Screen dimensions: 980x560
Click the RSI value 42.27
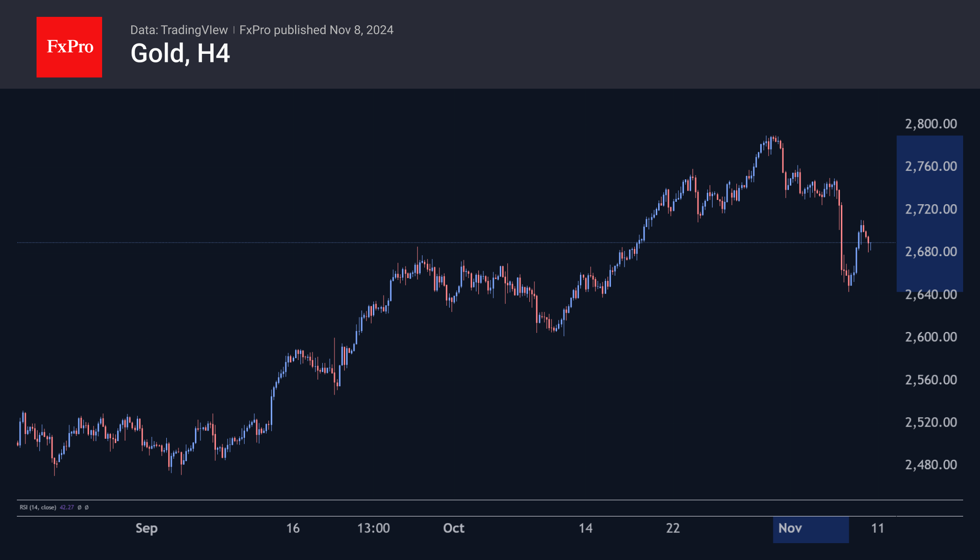[x=67, y=507]
